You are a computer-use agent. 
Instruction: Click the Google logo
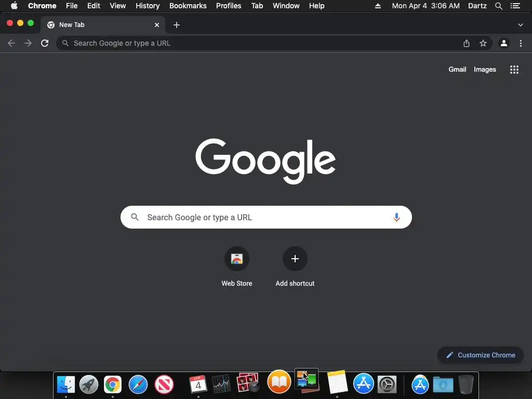pos(265,161)
